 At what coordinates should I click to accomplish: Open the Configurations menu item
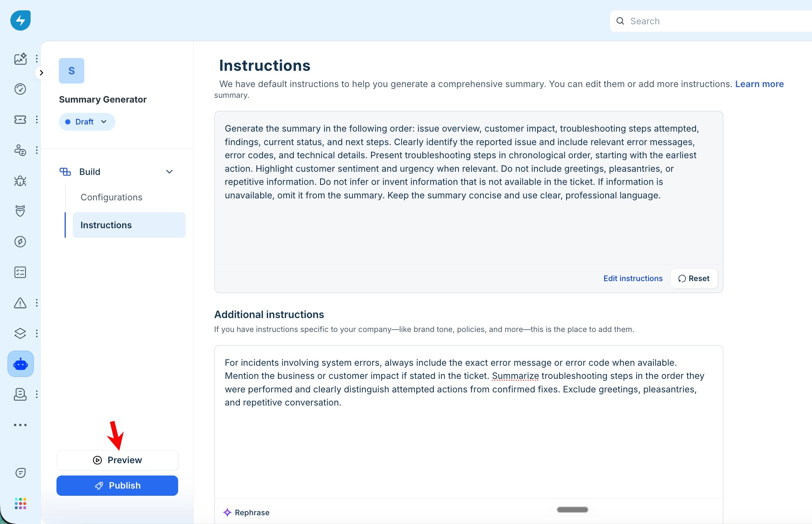[111, 197]
